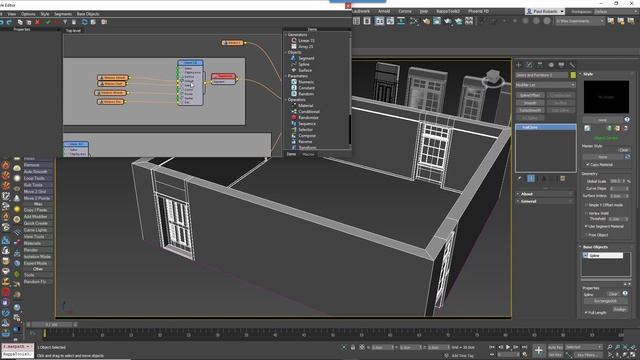Click the style preview thumbnail
The height and width of the screenshot is (360, 640).
click(606, 97)
